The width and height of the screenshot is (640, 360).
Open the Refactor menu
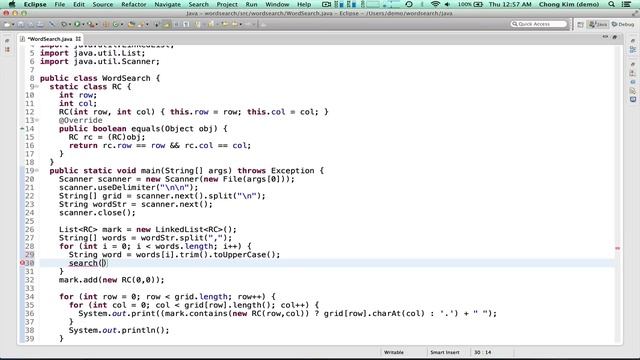(133, 4)
